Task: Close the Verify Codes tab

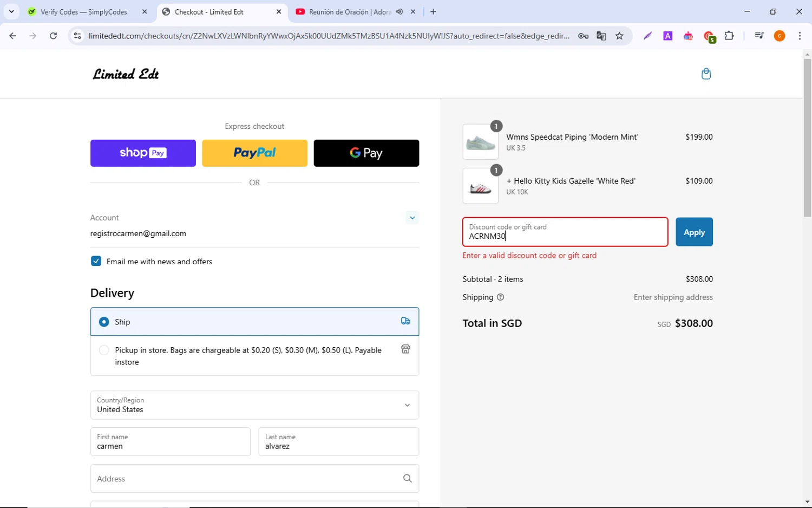Action: point(145,12)
